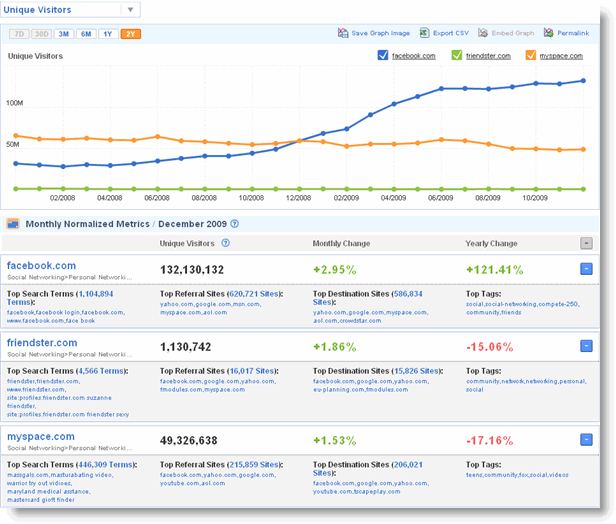The width and height of the screenshot is (616, 524).
Task: Collapse the facebook.com details row
Action: [x=586, y=269]
